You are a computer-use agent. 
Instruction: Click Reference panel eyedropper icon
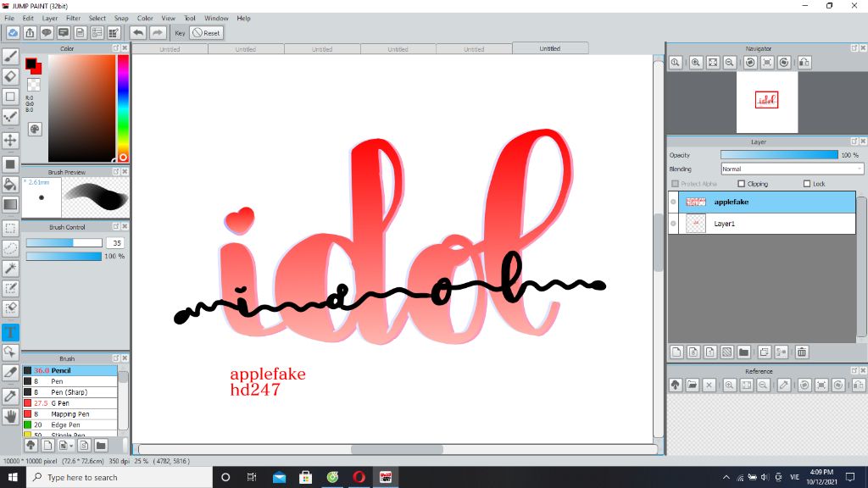coord(784,385)
